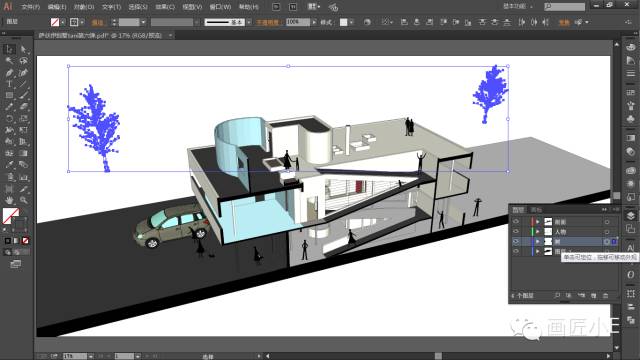Click the create new layer icon
The height and width of the screenshot is (360, 640).
(594, 296)
